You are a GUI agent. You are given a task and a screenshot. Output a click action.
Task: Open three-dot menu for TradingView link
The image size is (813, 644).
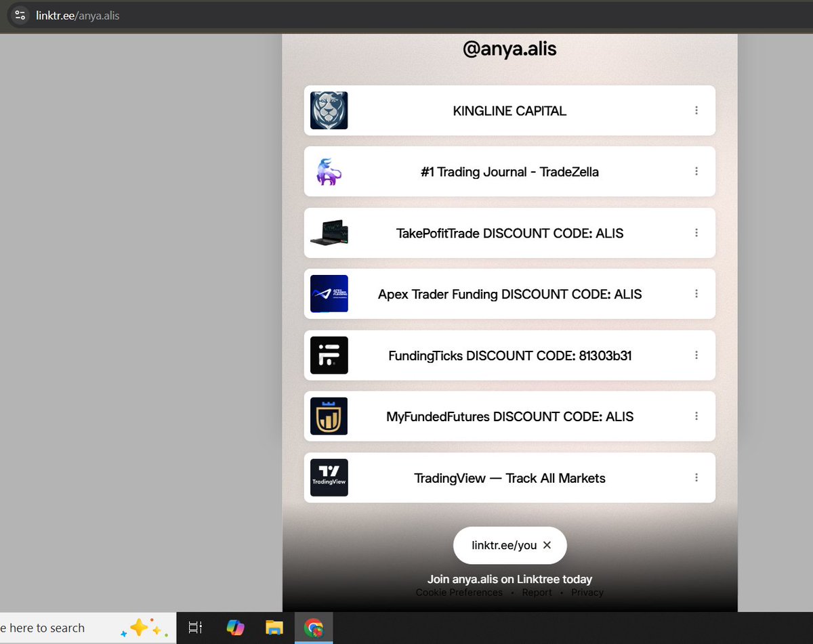pos(696,477)
